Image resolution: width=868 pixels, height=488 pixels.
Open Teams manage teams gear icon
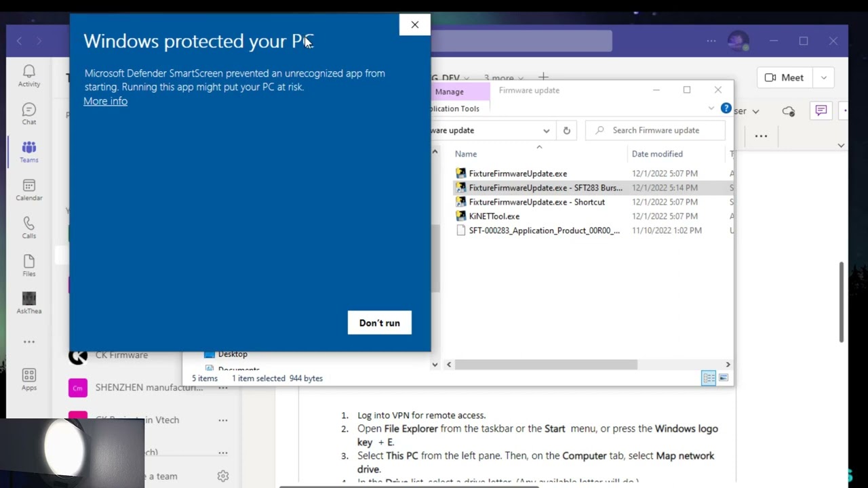coord(223,476)
